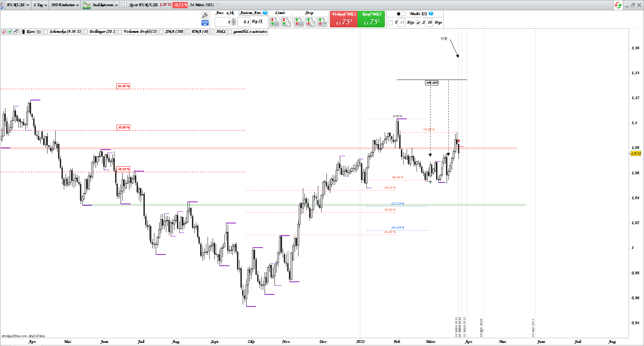Screen dimensions: 644x346
Task: Click the yellow current price tag 1,0758
Action: pos(636,153)
